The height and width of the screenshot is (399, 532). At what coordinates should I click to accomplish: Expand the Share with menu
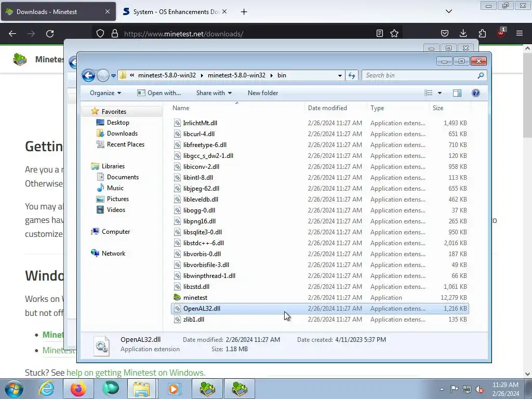(214, 93)
